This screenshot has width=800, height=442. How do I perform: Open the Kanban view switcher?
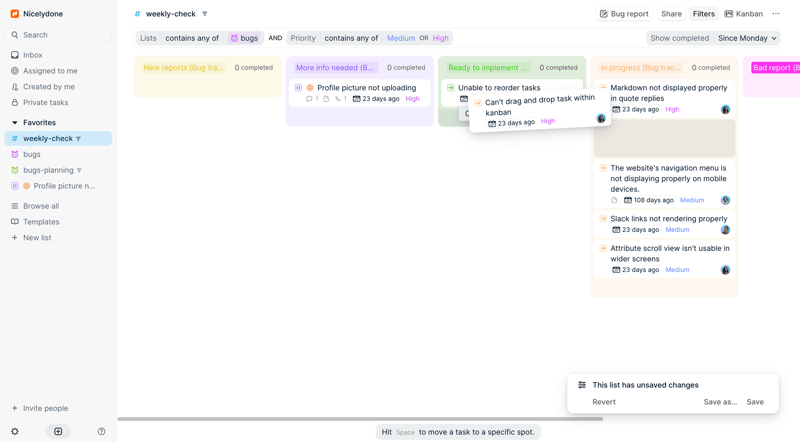tap(743, 14)
